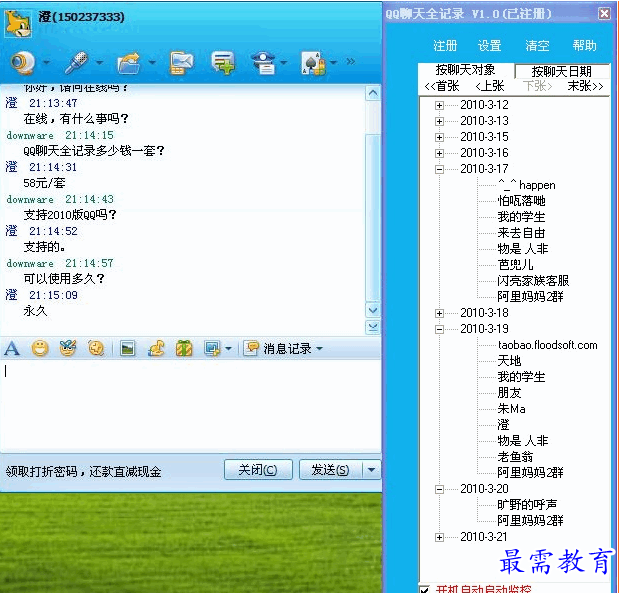Select 老鱼翁 chat record

[x=515, y=457]
